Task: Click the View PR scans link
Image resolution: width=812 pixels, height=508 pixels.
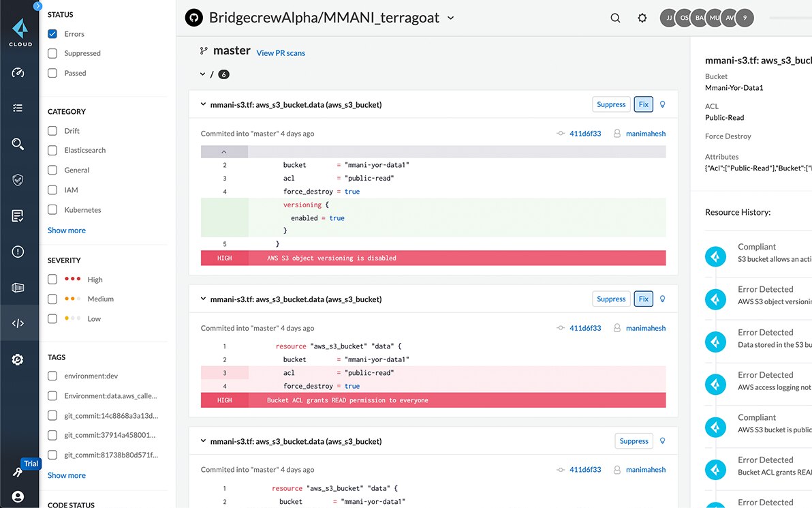Action: (x=281, y=53)
